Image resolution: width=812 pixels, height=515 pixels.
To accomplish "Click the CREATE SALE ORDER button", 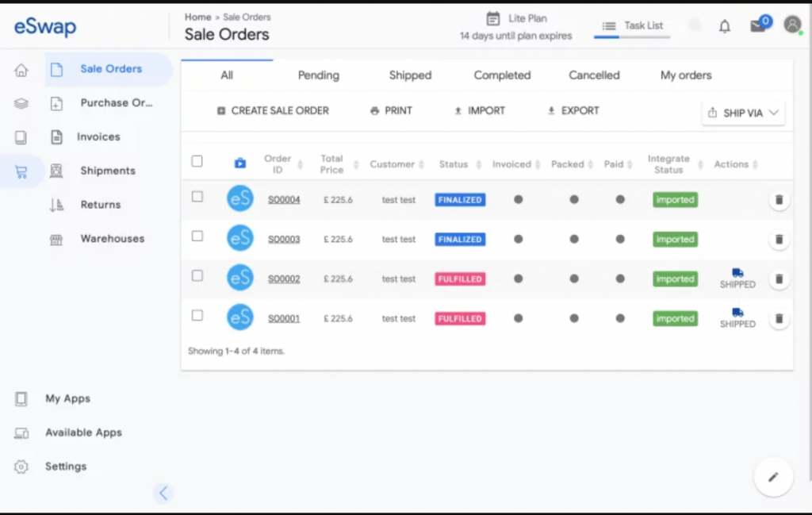I will 274,110.
